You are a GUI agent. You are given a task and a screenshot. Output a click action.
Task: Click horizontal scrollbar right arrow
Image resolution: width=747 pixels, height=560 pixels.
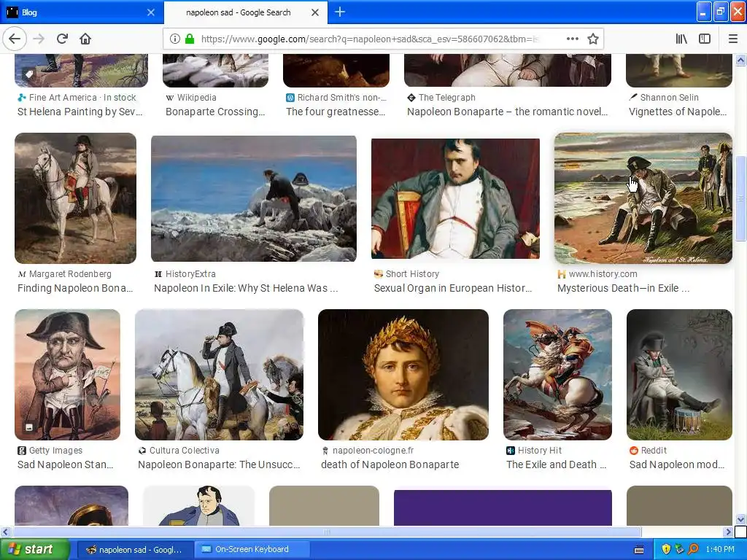[x=729, y=532]
